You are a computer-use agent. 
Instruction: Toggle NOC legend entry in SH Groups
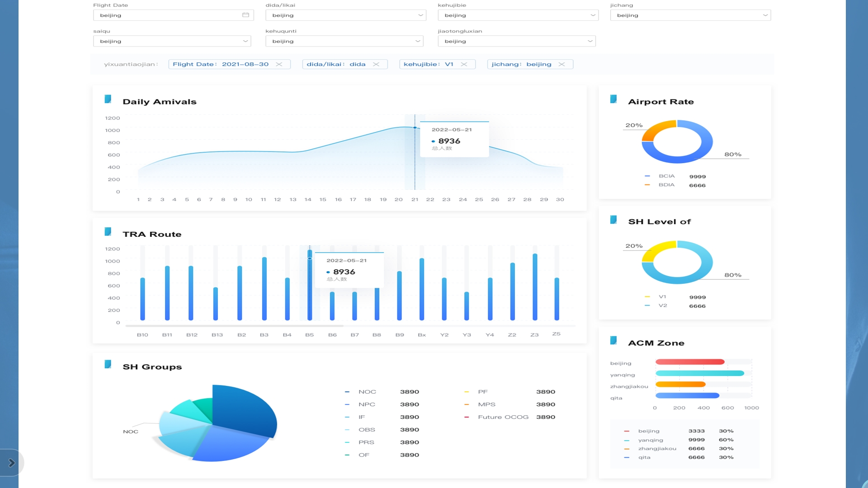pos(367,392)
